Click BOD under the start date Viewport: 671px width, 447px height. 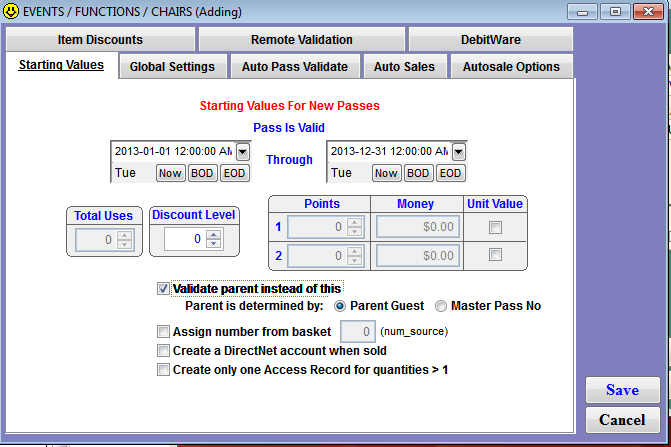[x=202, y=173]
